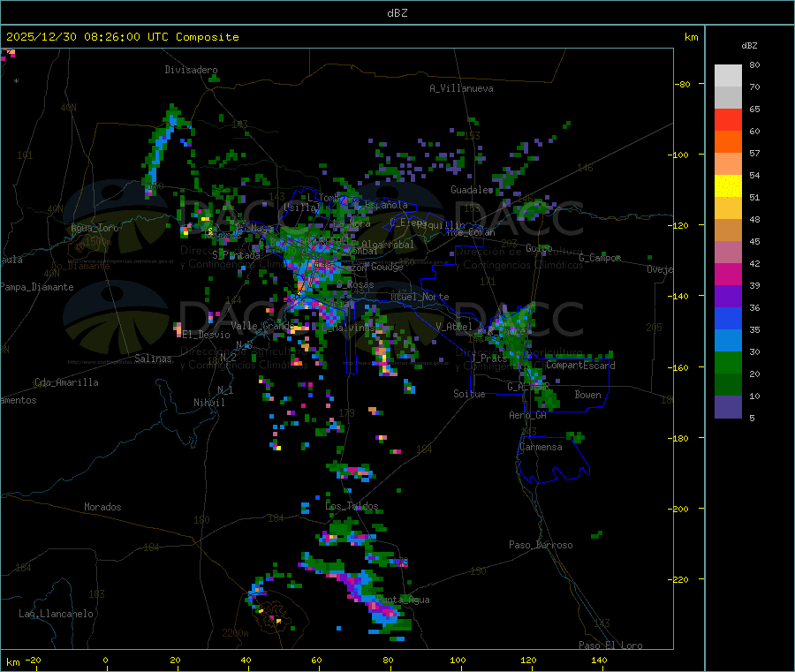Image resolution: width=795 pixels, height=672 pixels.
Task: Select the El_Desvio label
Action: point(207,335)
